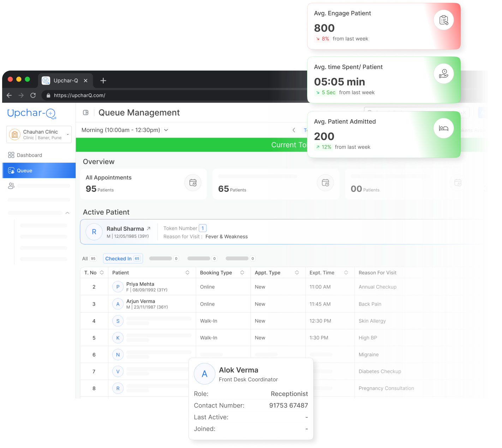Go to Dashboard in sidebar

point(29,155)
